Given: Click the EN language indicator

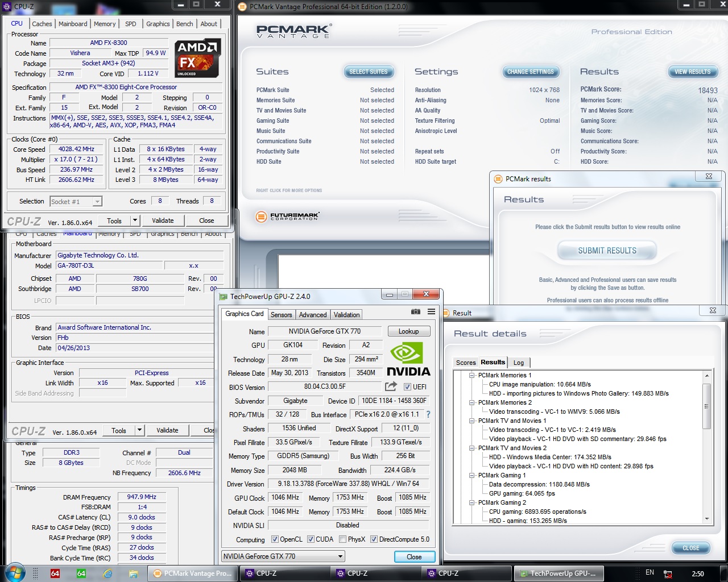Looking at the screenshot, I should pos(650,573).
